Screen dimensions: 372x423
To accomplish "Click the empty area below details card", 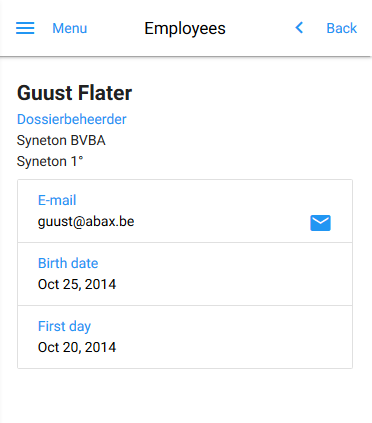I will click(185, 396).
